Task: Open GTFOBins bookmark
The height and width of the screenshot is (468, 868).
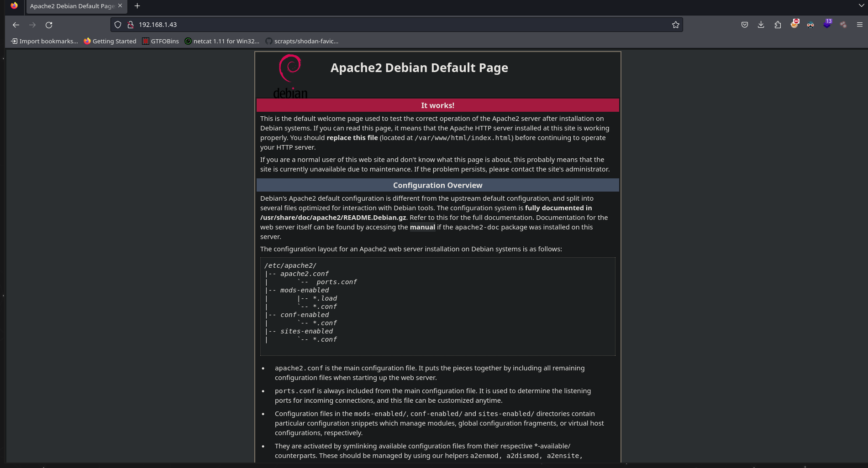Action: click(160, 41)
